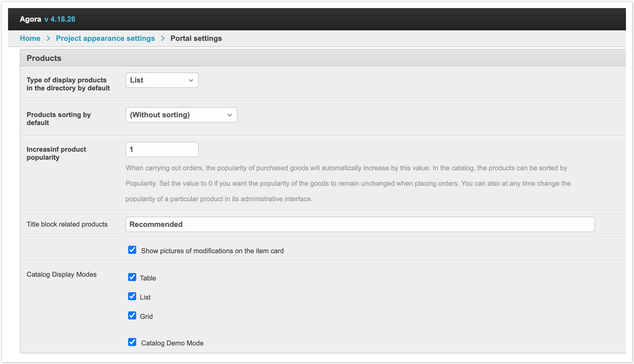Screen dimensions: 634x364
Task: Click the Home breadcrumb link
Action: point(30,38)
